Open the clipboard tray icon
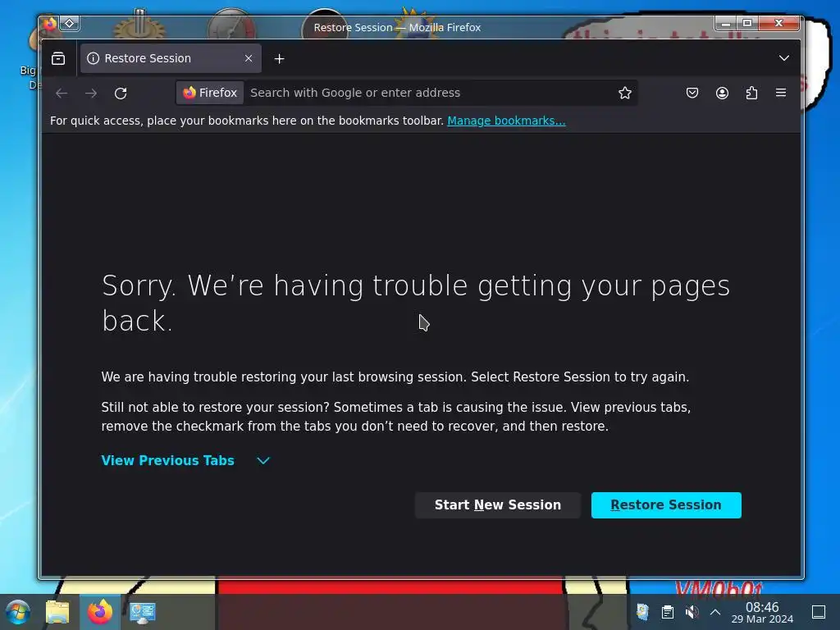 pos(668,612)
